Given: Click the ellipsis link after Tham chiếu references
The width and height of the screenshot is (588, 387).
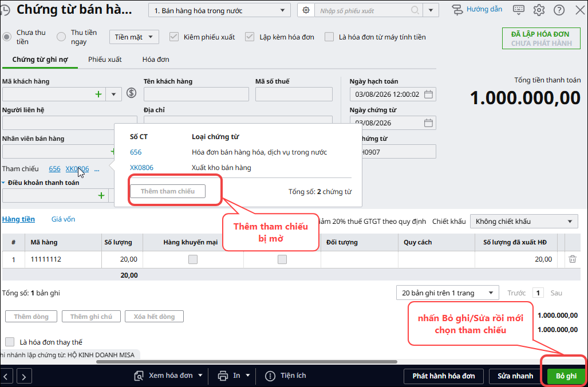Looking at the screenshot, I should pos(97,169).
